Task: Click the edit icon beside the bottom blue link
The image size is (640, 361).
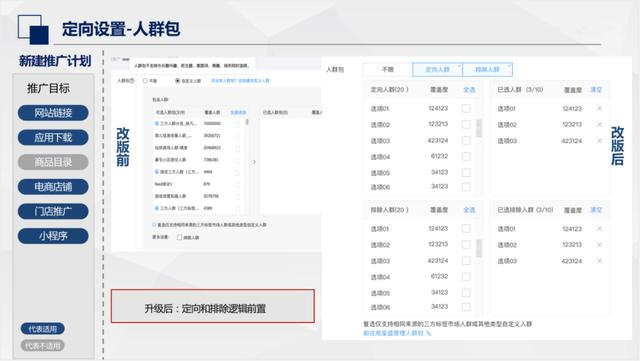Action: point(429,333)
